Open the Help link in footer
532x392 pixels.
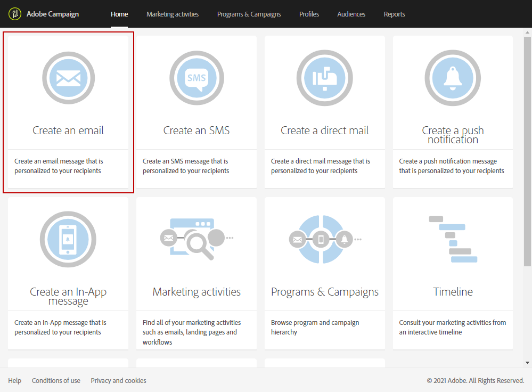point(14,380)
